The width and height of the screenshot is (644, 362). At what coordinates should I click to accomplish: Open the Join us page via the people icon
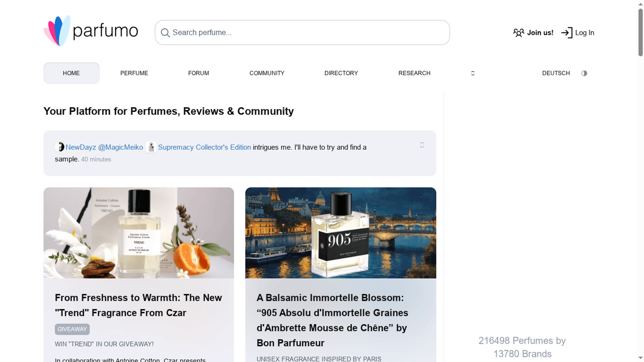(x=519, y=33)
